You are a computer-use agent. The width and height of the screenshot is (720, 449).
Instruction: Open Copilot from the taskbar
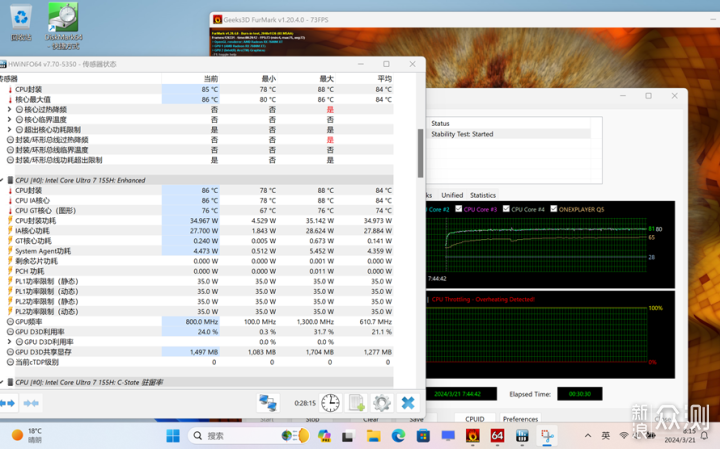[x=324, y=436]
